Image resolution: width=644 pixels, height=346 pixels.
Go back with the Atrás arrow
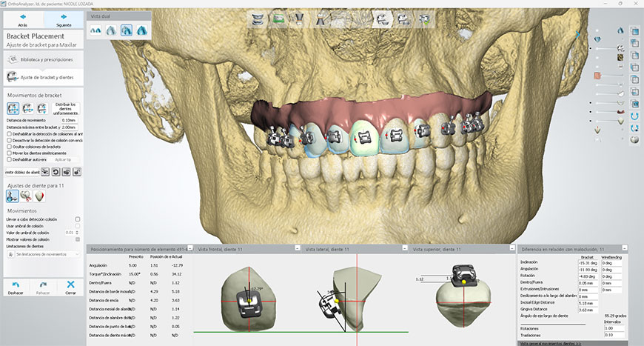pos(22,18)
